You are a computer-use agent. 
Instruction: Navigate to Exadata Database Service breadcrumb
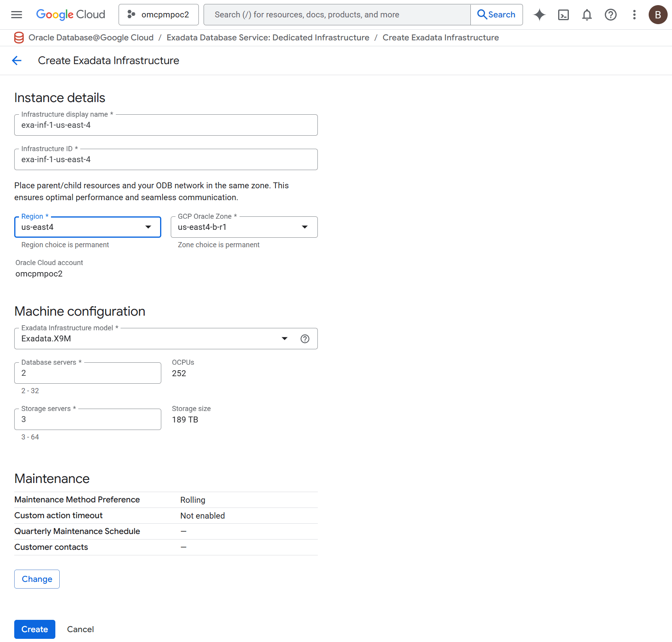268,38
